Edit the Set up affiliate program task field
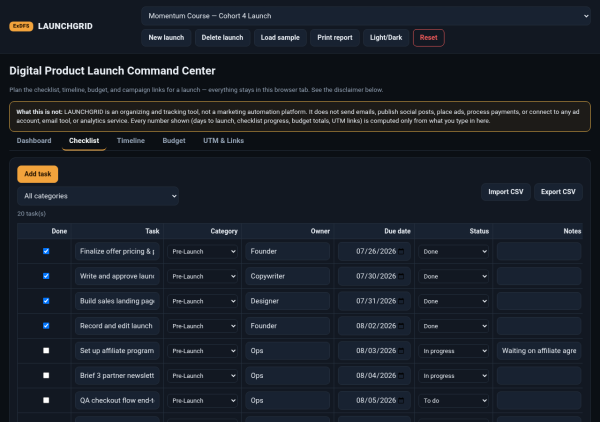Viewport: 600px width, 422px height. pyautogui.click(x=117, y=351)
